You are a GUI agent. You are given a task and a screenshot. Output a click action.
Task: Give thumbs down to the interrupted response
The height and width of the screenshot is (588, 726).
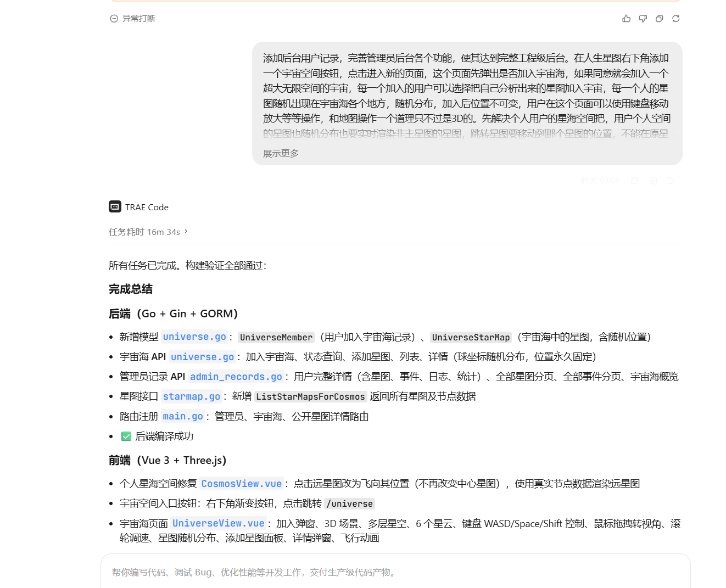coord(643,19)
